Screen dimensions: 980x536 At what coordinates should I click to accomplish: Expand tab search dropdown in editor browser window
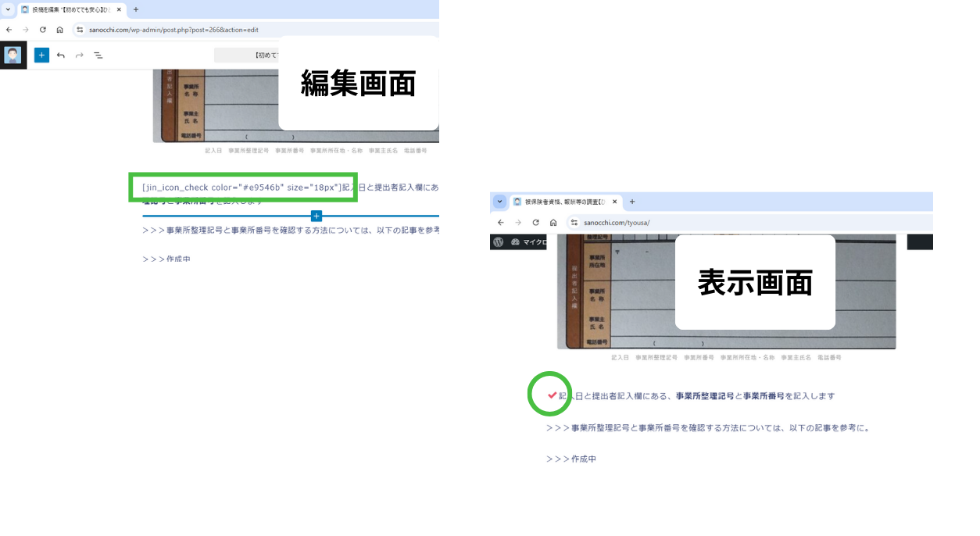(9, 9)
